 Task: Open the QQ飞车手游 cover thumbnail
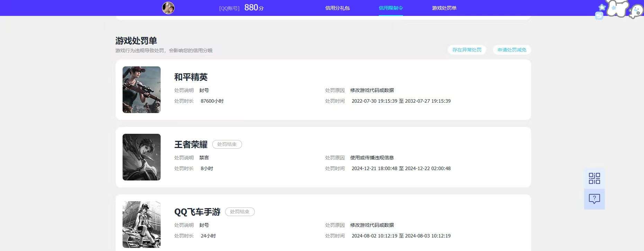click(142, 224)
